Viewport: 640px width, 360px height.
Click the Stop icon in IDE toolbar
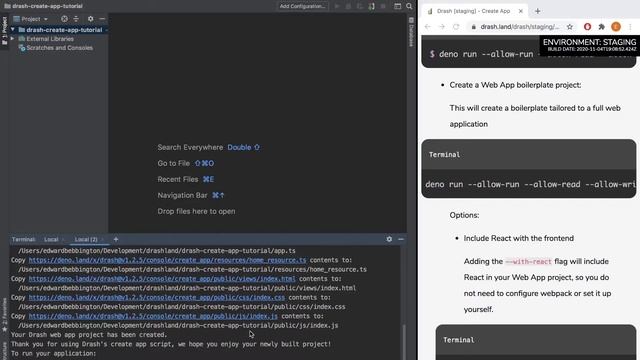[x=383, y=6]
